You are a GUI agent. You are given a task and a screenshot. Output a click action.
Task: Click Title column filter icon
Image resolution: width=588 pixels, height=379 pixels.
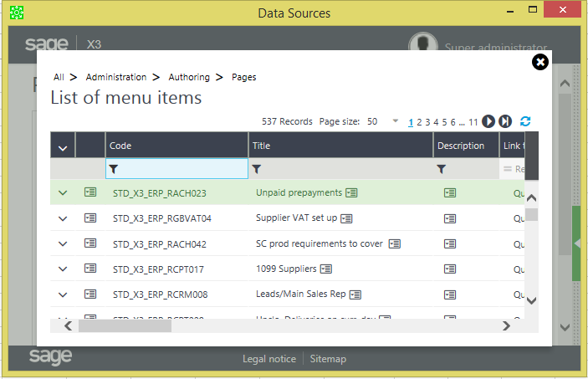pyautogui.click(x=257, y=169)
